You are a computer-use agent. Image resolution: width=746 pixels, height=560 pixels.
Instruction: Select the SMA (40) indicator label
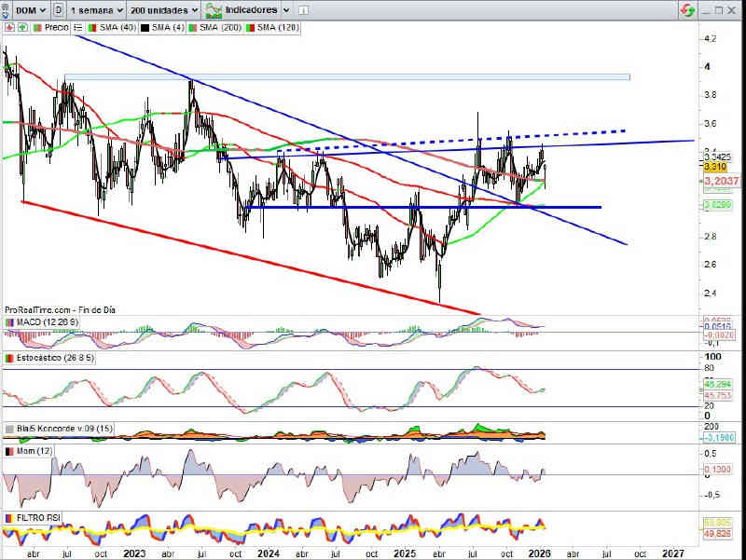click(114, 28)
